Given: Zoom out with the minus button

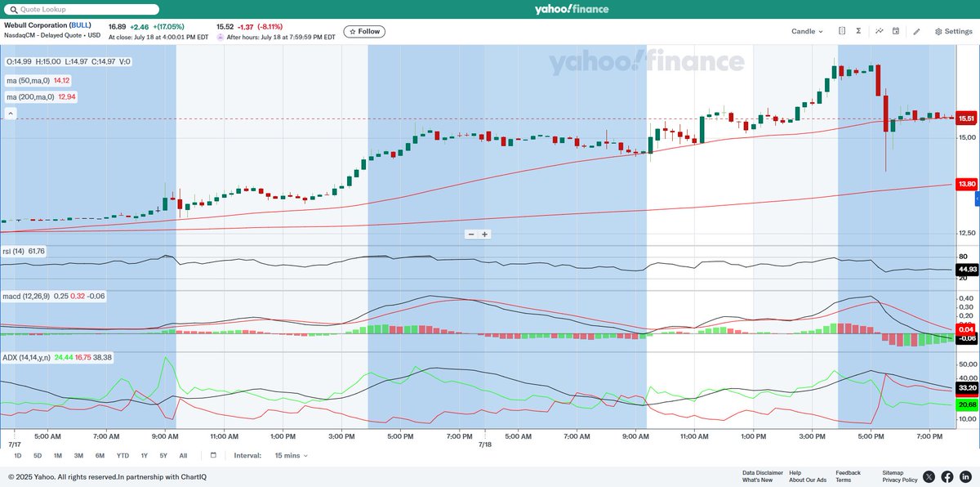Looking at the screenshot, I should click(470, 234).
